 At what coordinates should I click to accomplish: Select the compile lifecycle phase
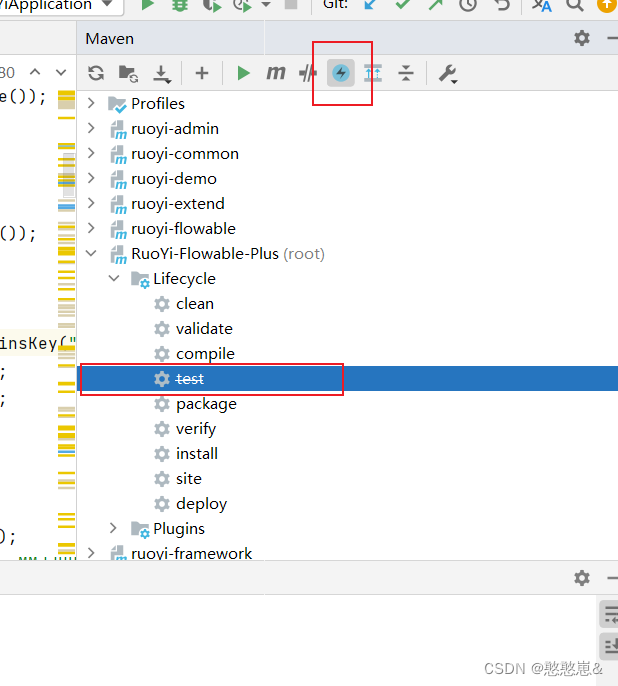[205, 354]
